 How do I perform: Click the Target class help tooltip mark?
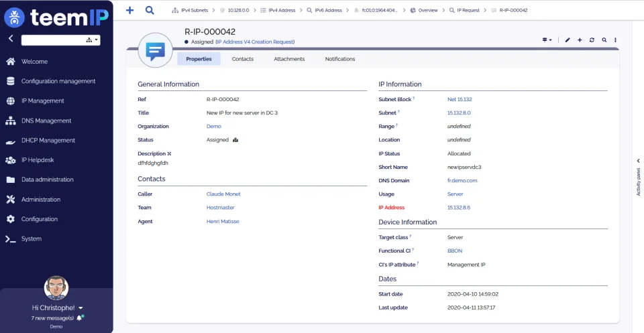coord(411,237)
